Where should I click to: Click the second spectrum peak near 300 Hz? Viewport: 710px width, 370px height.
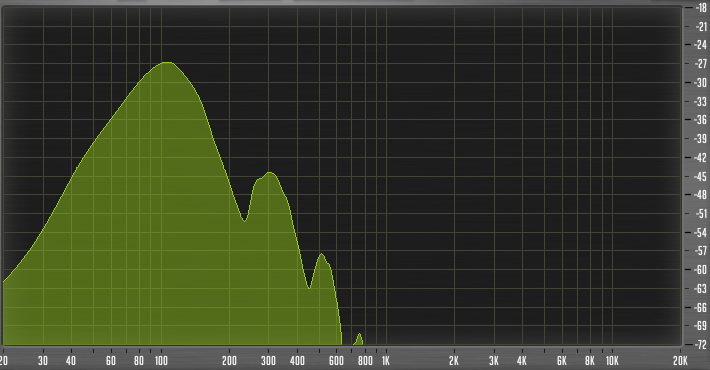coord(269,173)
